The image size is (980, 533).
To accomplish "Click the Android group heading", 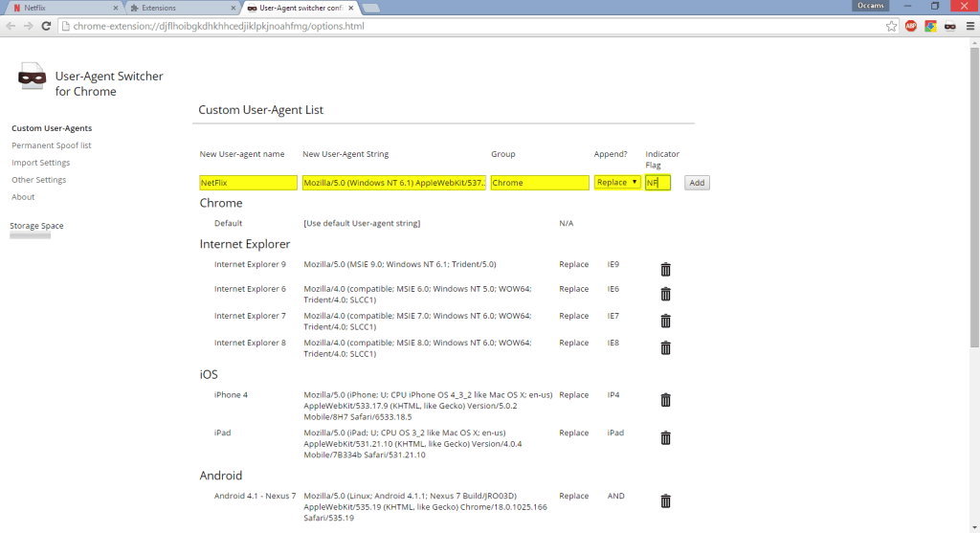I will [x=221, y=476].
